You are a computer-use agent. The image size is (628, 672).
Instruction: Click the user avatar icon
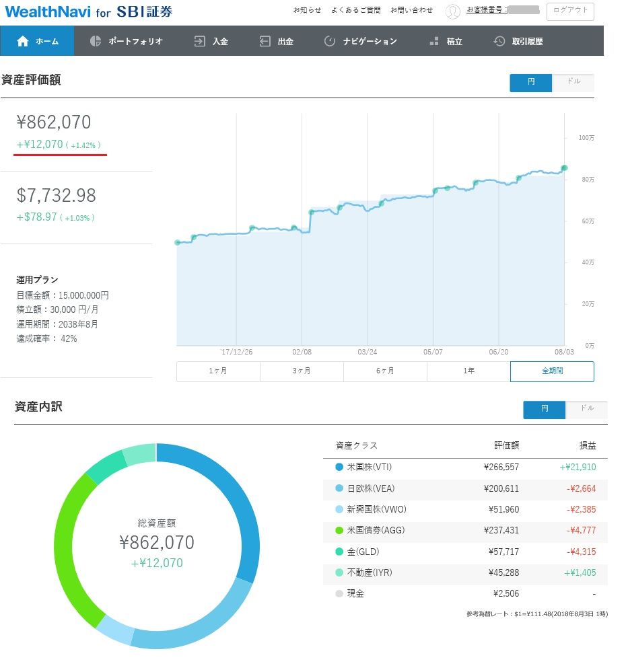click(452, 11)
